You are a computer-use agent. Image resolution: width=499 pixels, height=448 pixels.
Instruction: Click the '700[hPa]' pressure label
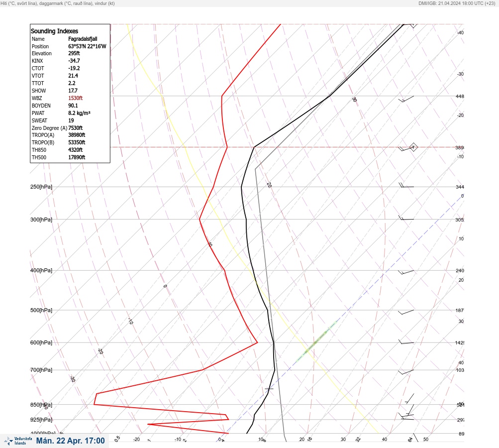point(41,370)
